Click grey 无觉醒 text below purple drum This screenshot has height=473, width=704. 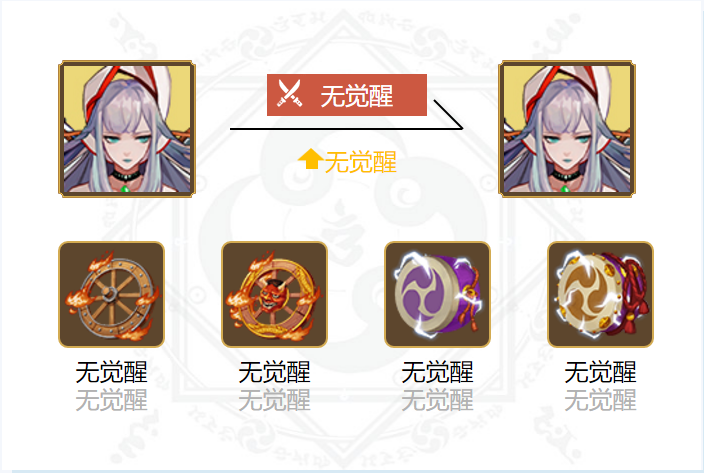pos(437,400)
